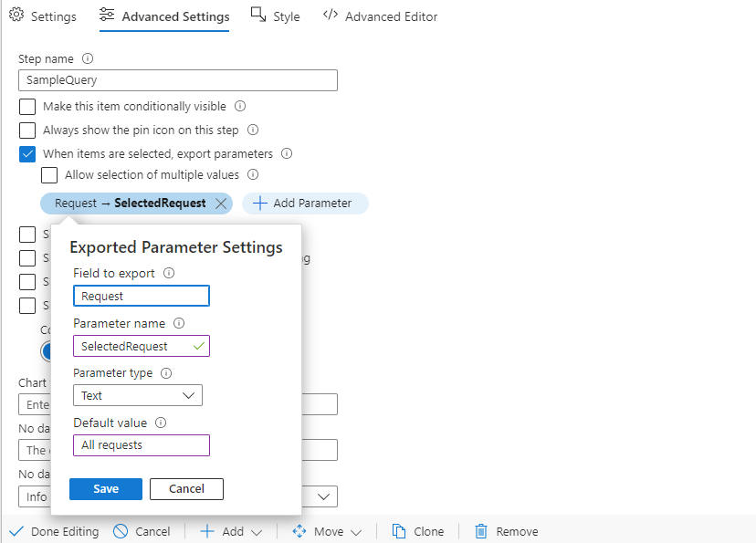Switch to the Style tab
Screen dimensions: 756x543
(275, 16)
